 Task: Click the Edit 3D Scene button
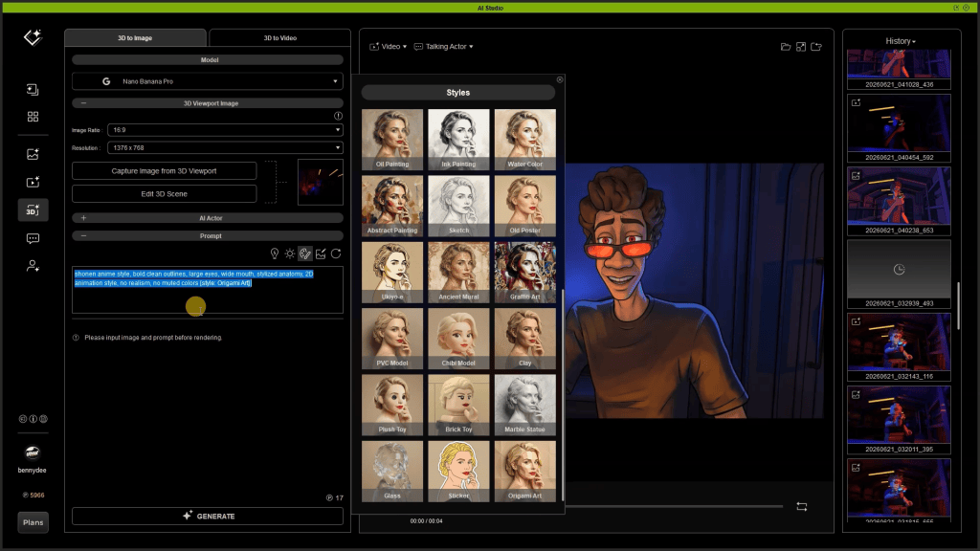164,194
